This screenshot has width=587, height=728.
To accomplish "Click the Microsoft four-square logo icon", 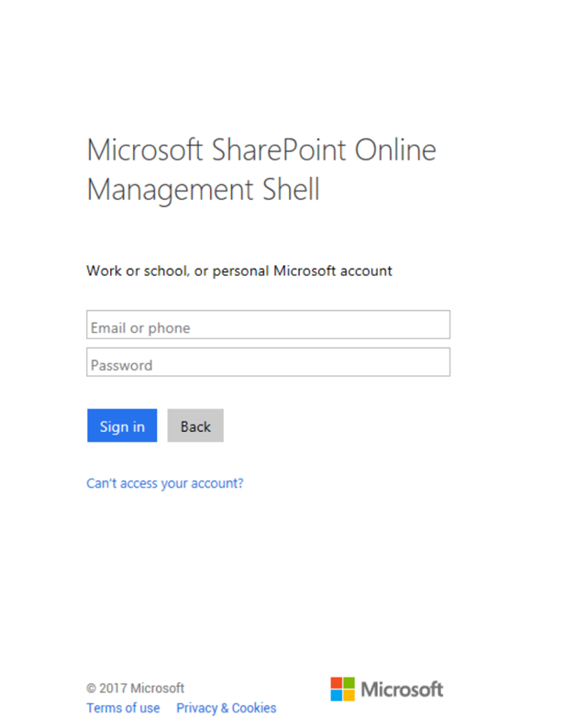I will pos(343,689).
